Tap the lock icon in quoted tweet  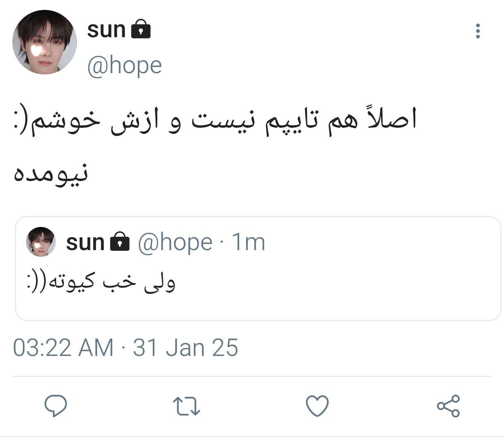(120, 241)
